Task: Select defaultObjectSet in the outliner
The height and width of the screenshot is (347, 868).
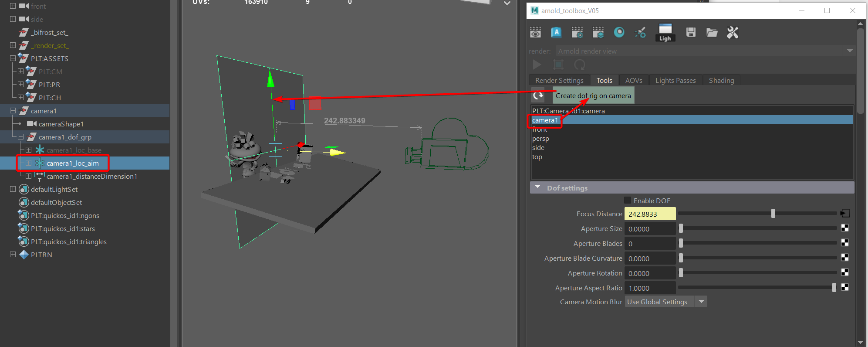Action: click(x=56, y=202)
